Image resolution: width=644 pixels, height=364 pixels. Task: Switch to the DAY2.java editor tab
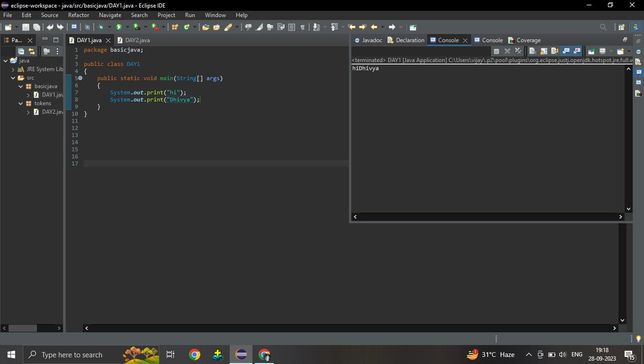click(133, 40)
